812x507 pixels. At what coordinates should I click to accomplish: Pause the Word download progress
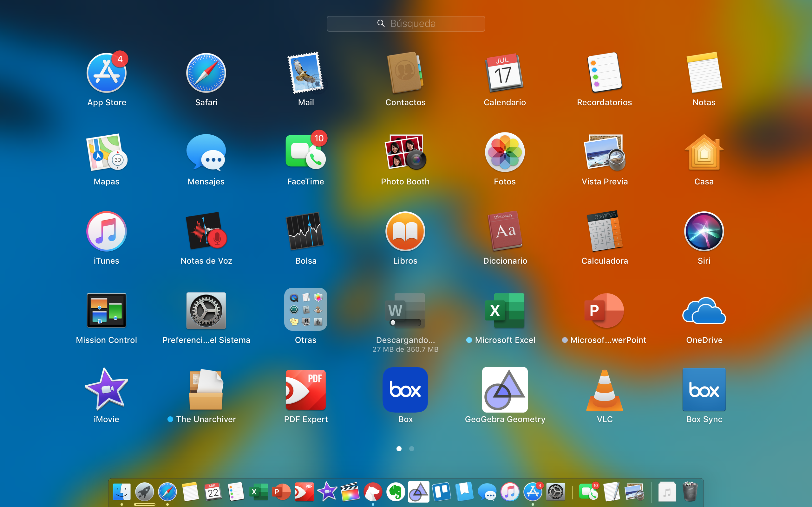pyautogui.click(x=405, y=311)
